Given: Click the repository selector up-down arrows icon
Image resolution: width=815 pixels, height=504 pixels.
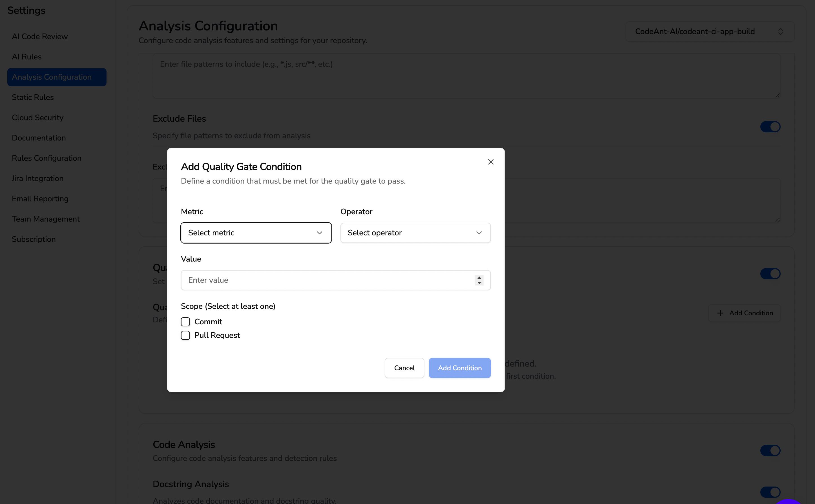Looking at the screenshot, I should point(780,32).
